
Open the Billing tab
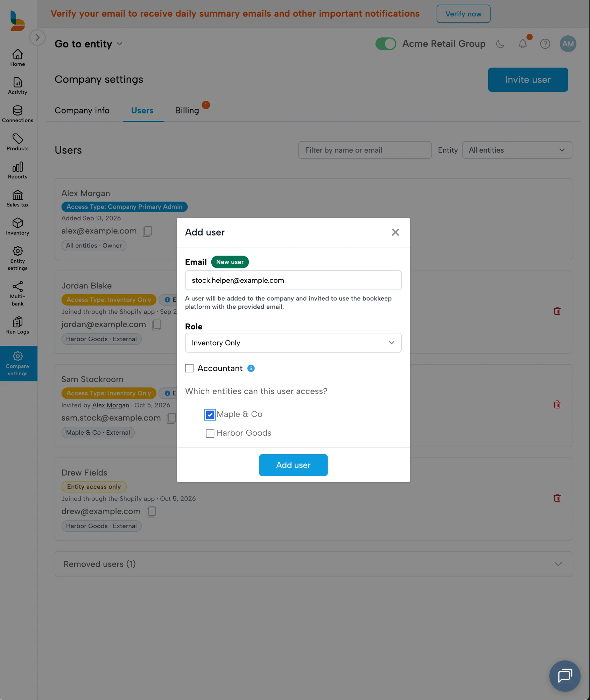coord(187,111)
